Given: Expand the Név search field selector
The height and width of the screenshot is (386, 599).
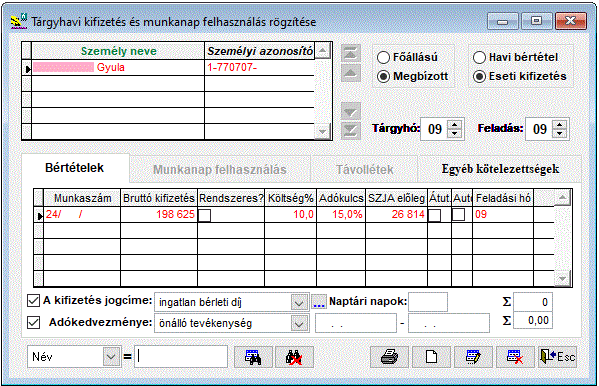Looking at the screenshot, I should (x=111, y=357).
